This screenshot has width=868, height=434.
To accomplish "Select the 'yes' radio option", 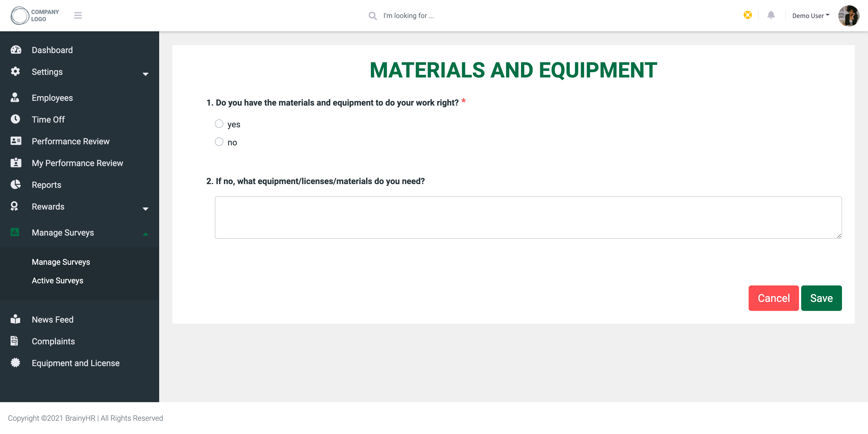I will pos(219,124).
